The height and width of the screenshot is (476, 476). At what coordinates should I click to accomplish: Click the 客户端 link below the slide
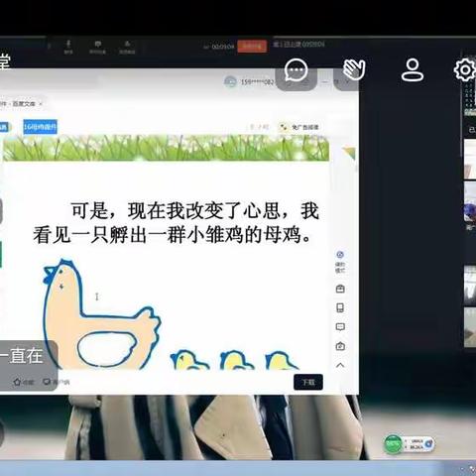(57, 382)
